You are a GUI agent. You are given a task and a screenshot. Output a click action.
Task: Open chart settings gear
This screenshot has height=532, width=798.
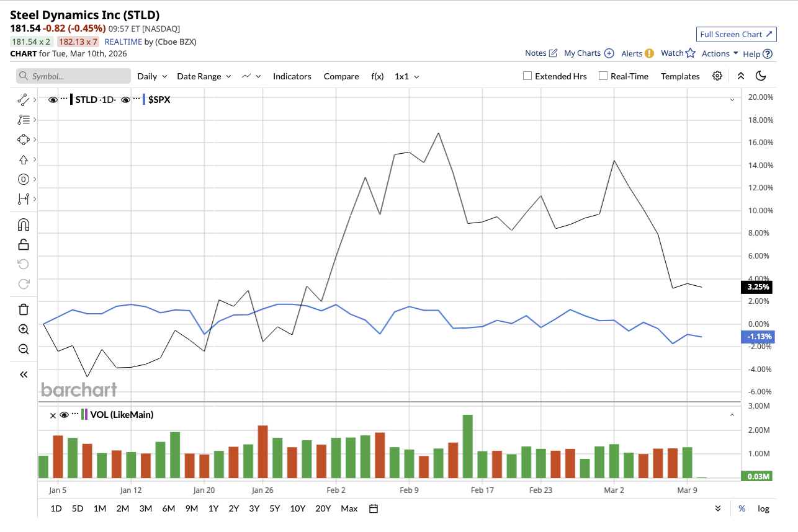tap(717, 76)
